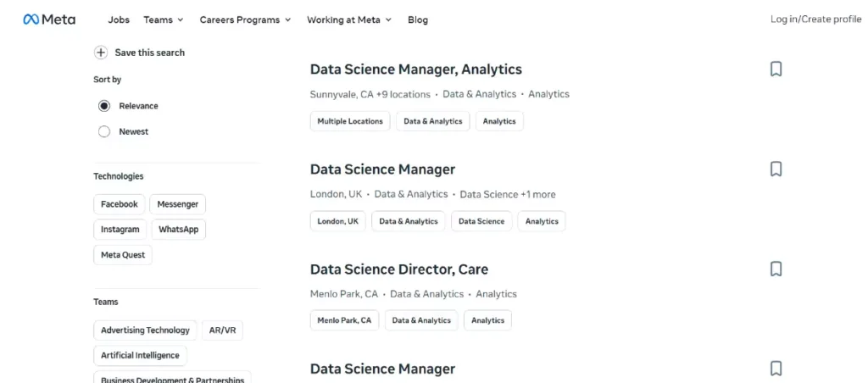Open Log in/Create profile
Image resolution: width=868 pixels, height=383 pixels.
tap(816, 19)
